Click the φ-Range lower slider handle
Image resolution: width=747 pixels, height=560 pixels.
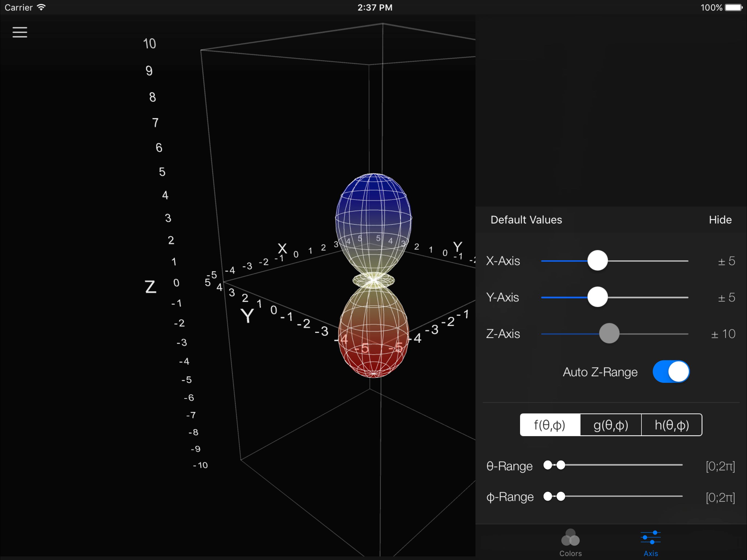pyautogui.click(x=548, y=496)
